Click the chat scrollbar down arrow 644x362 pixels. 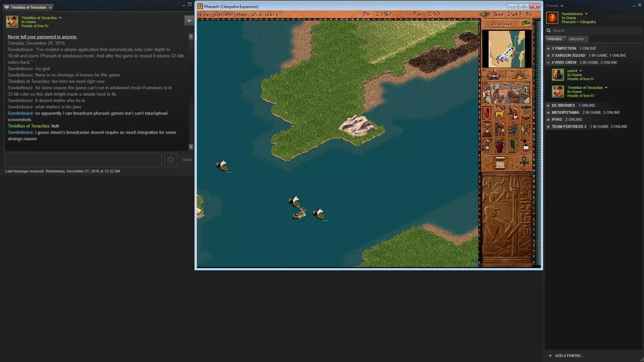pos(191,147)
